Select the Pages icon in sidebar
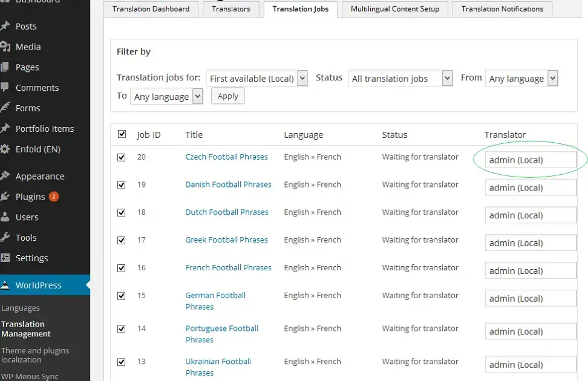 [x=4, y=67]
